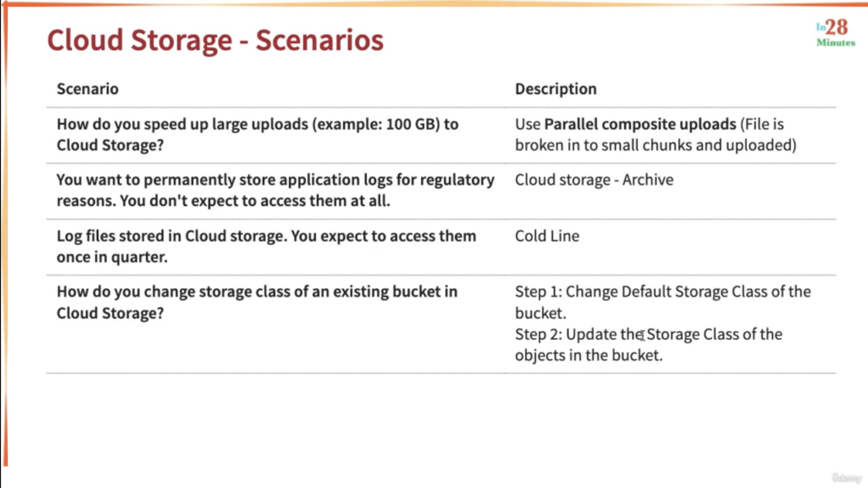Select the broken in to small chunks text
This screenshot has height=488, width=868.
coord(655,145)
